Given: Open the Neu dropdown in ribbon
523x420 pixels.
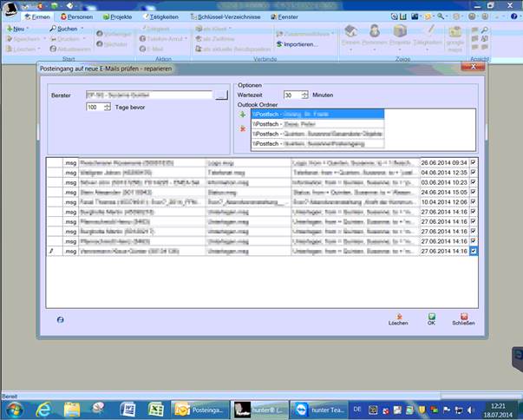Looking at the screenshot, I should (x=18, y=29).
